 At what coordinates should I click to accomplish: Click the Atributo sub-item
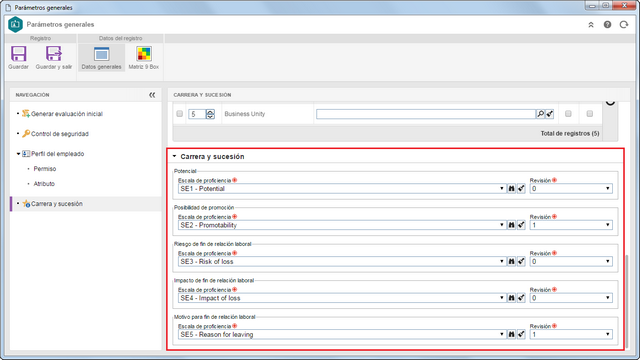click(44, 184)
